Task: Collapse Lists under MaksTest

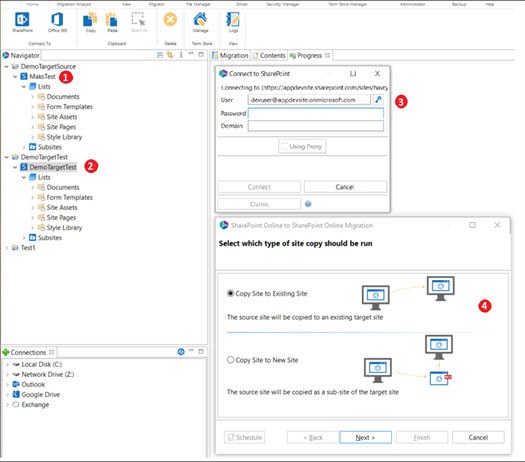Action: (24, 86)
